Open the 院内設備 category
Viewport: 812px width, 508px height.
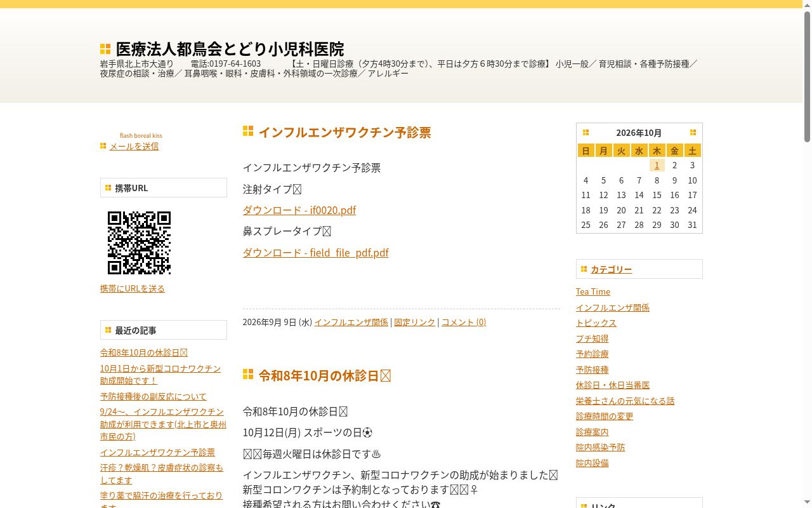[592, 463]
